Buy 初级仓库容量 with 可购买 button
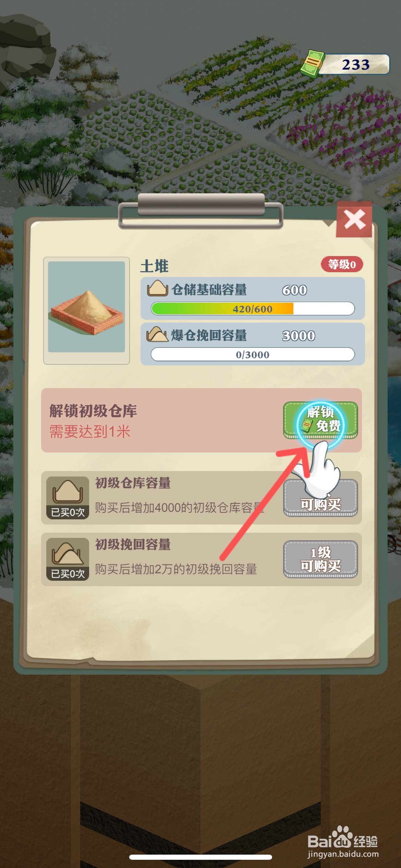 coord(320,498)
